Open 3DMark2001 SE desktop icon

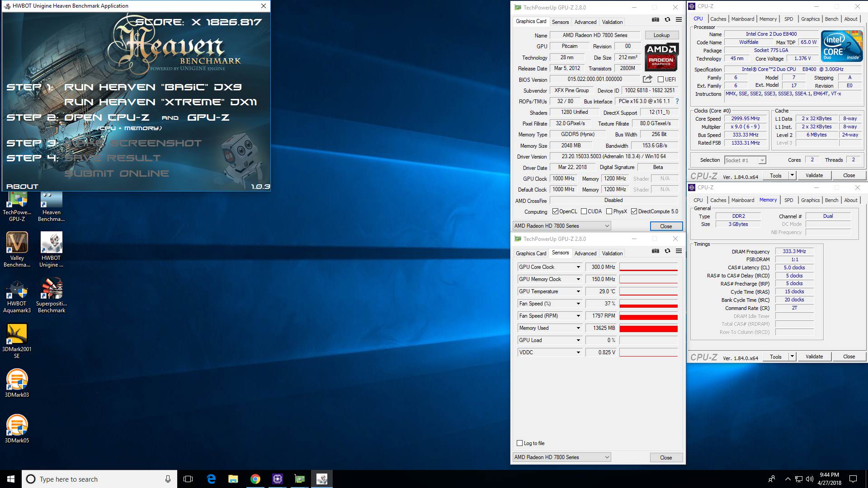[17, 341]
